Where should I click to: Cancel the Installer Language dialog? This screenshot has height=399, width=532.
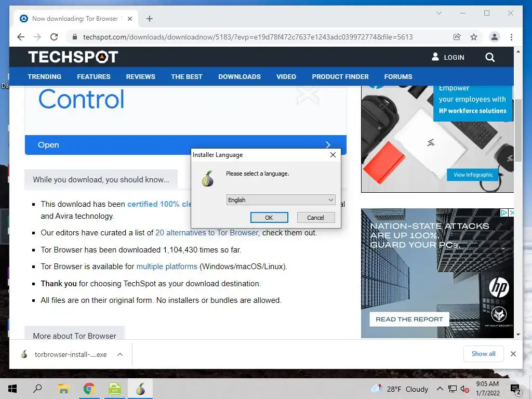click(316, 218)
